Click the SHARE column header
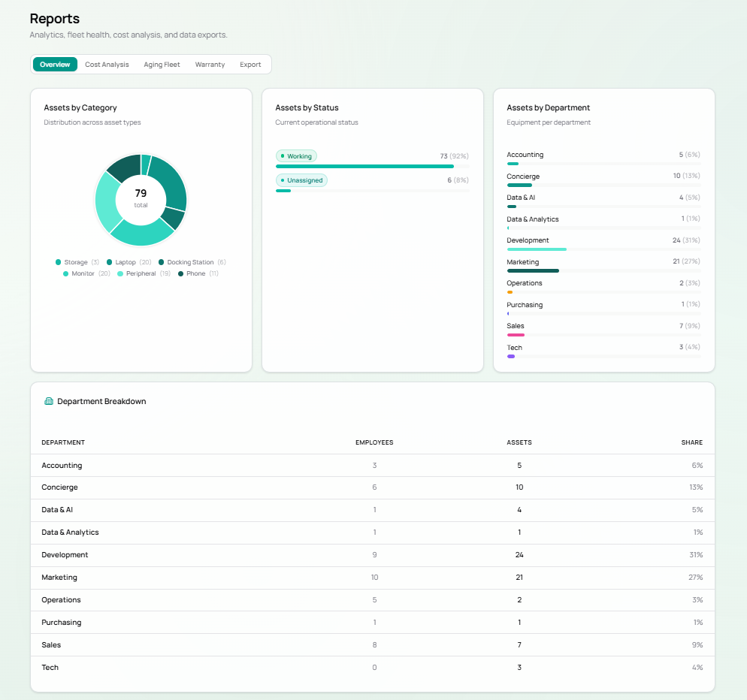Viewport: 747px width, 700px height. click(x=691, y=442)
